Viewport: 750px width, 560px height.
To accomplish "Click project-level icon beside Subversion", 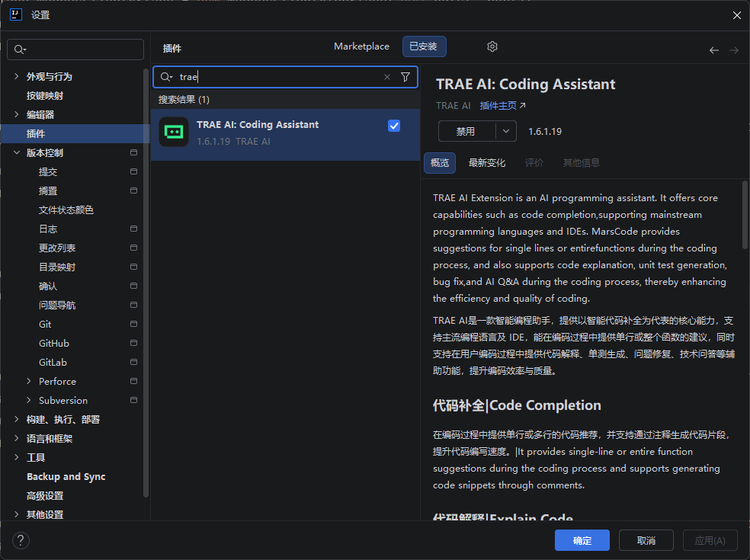I will click(x=133, y=400).
